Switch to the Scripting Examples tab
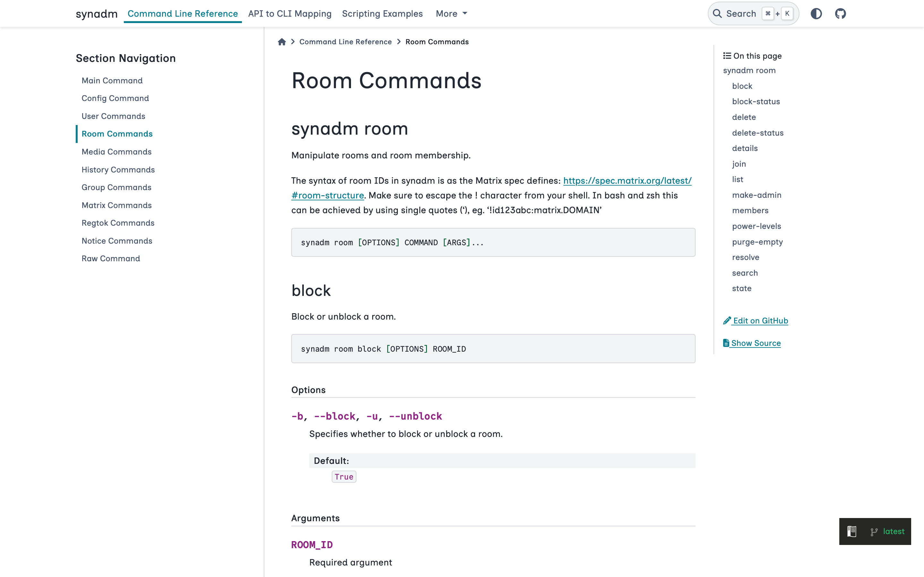Viewport: 924px width, 577px height. coord(382,14)
